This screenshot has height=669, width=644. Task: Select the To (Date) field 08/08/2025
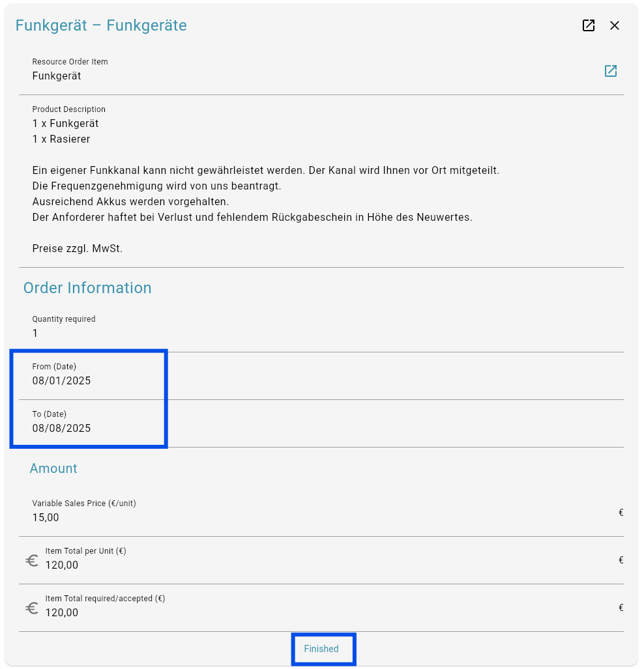point(321,423)
